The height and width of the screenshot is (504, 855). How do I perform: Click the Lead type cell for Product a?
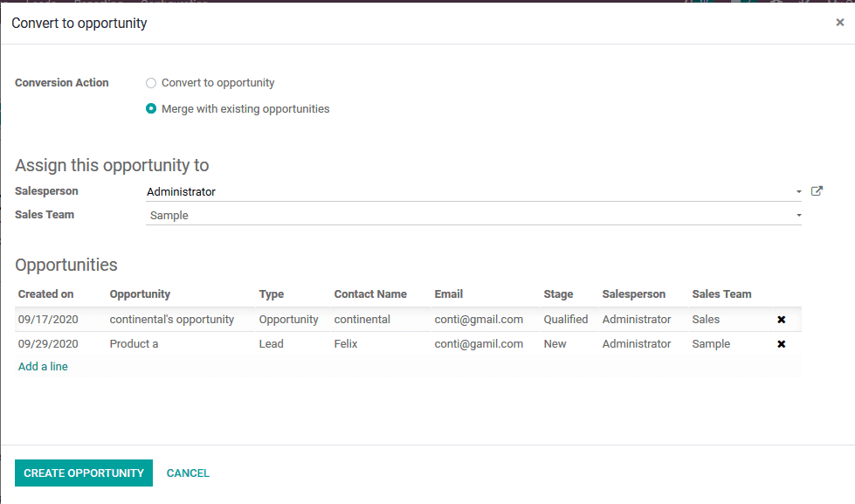(x=271, y=343)
